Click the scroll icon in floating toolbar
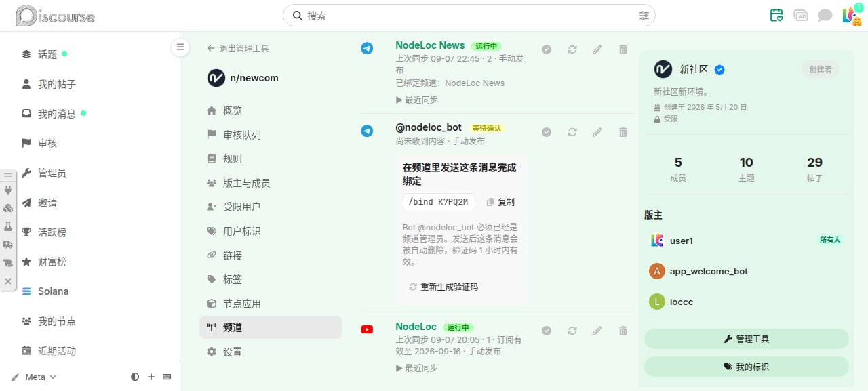The image size is (868, 391). pyautogui.click(x=8, y=262)
